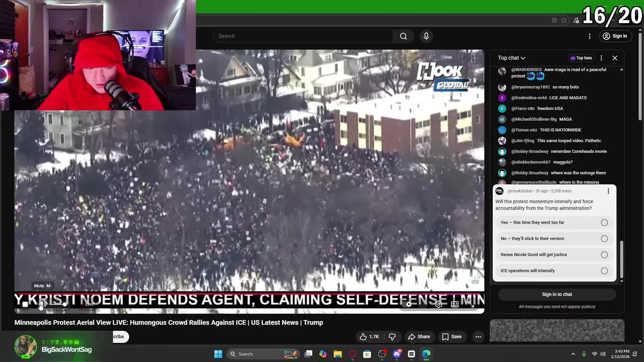The width and height of the screenshot is (644, 362).
Task: Like the video showing 1.7K likes
Action: 369,337
